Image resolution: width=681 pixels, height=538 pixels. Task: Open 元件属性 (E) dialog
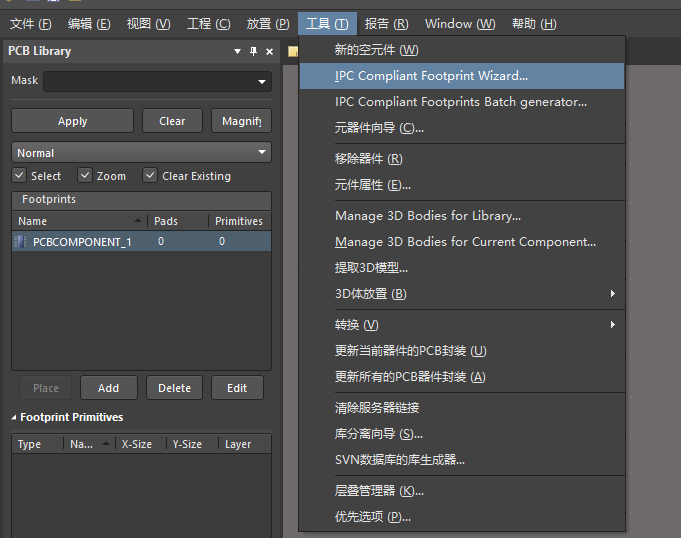[x=462, y=185]
